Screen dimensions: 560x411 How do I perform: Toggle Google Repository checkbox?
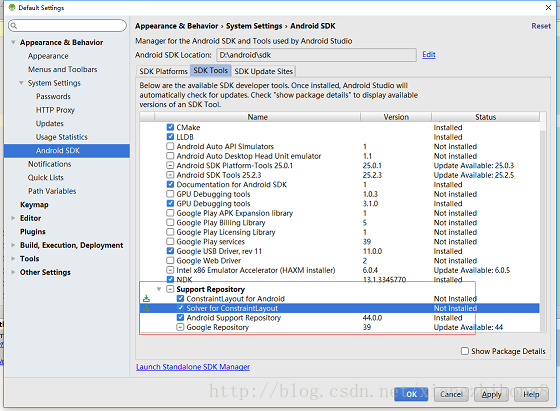pos(180,327)
